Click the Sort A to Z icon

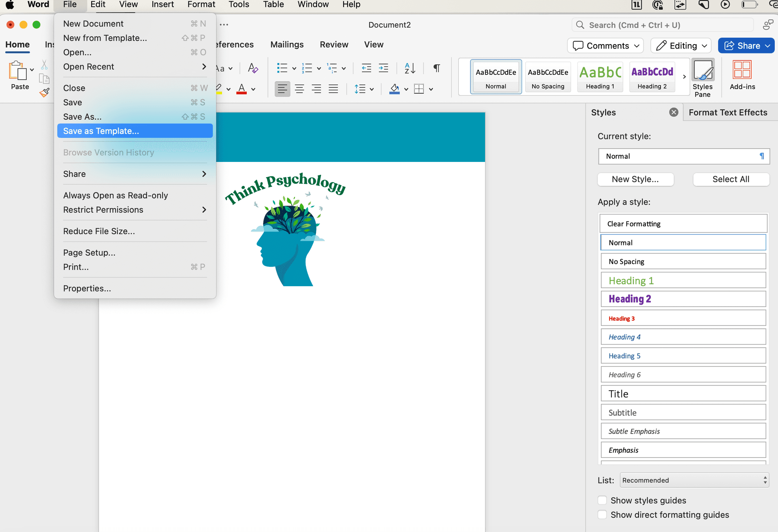tap(410, 68)
